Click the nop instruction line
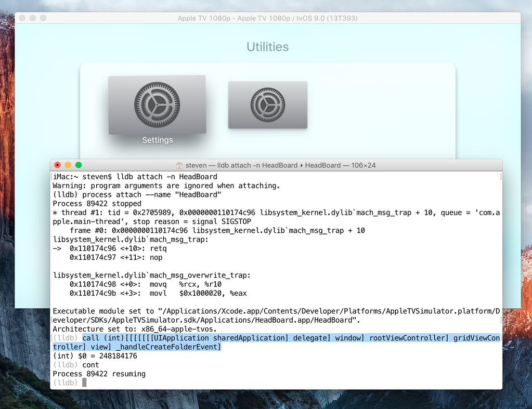Image resolution: width=532 pixels, height=409 pixels. click(x=116, y=257)
